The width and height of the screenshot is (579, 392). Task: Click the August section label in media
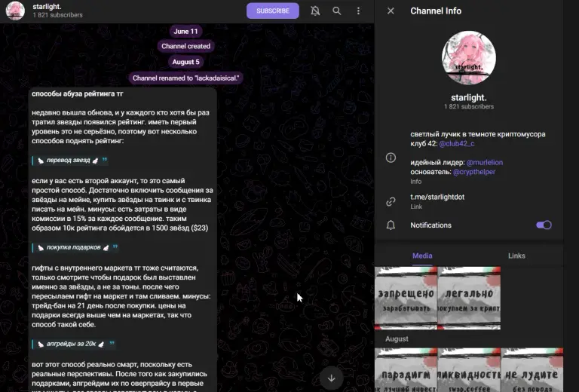397,338
